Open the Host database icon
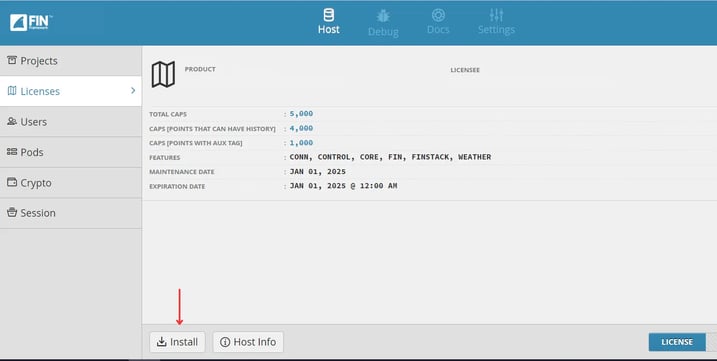Viewport: 717px width, 361px height. click(328, 15)
